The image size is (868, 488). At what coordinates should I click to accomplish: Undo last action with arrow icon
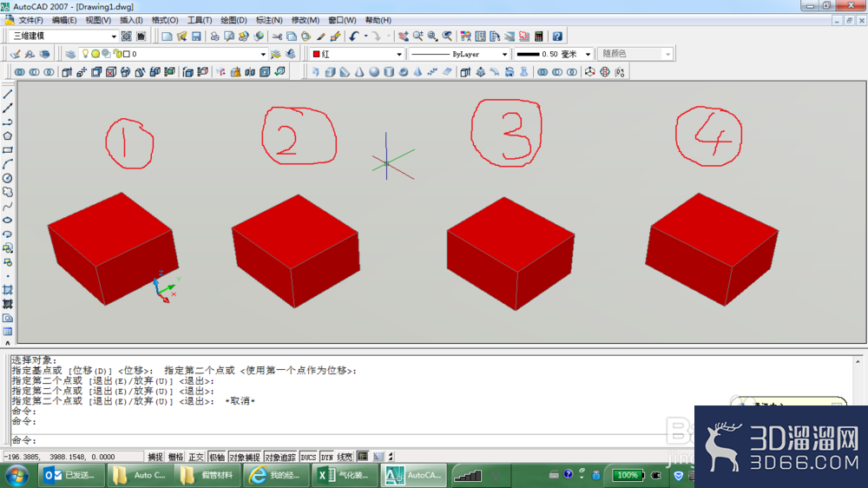click(354, 36)
